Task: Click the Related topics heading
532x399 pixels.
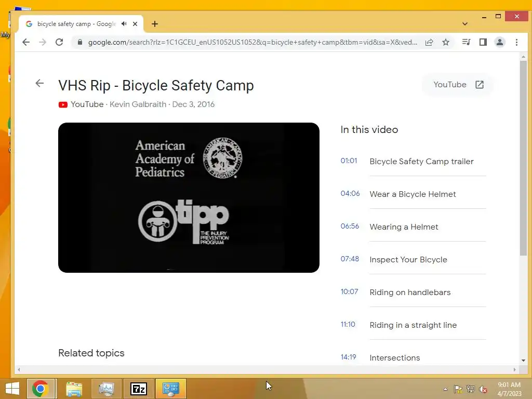Action: point(91,353)
